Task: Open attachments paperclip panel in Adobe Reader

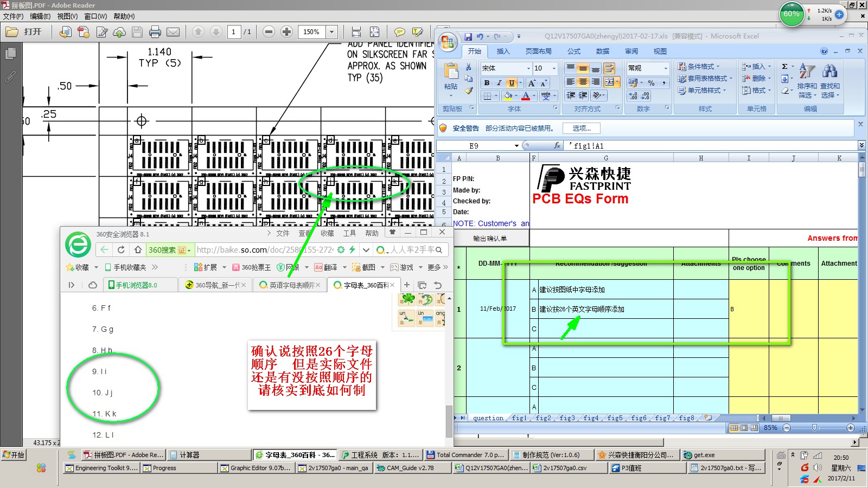Action: tap(10, 76)
